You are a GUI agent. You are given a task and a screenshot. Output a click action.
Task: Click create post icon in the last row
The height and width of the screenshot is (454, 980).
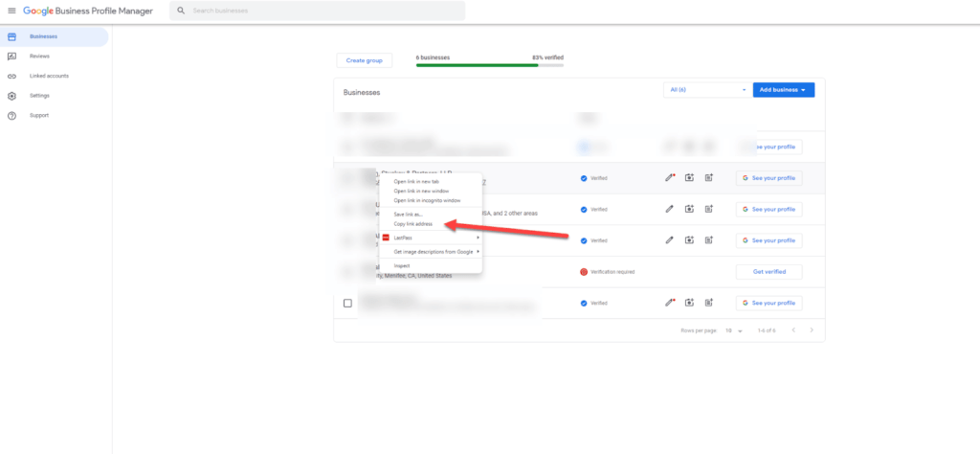(709, 303)
